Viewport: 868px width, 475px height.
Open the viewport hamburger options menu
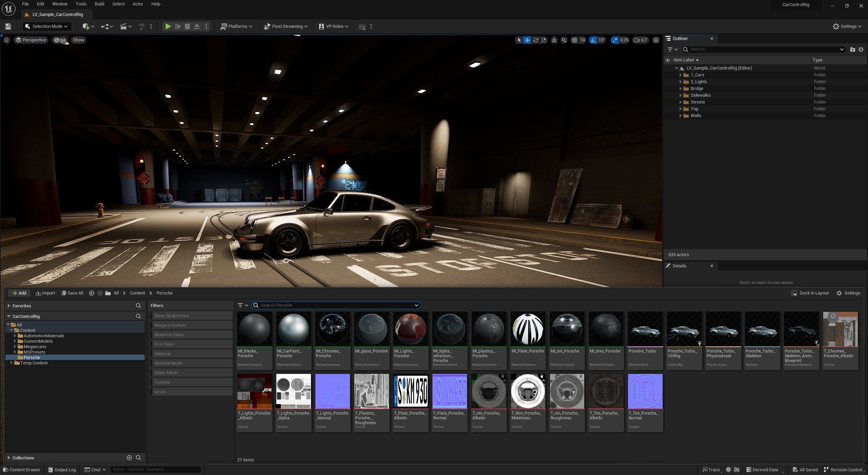(x=6, y=40)
